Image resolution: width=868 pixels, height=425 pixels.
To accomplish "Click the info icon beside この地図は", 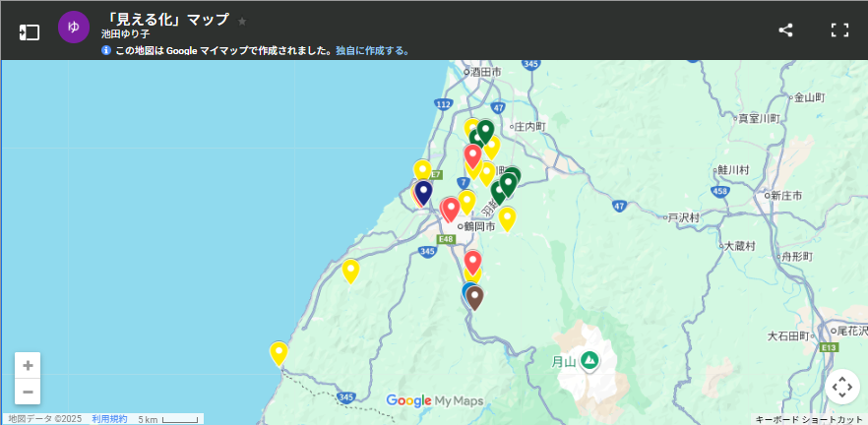I will click(x=106, y=50).
